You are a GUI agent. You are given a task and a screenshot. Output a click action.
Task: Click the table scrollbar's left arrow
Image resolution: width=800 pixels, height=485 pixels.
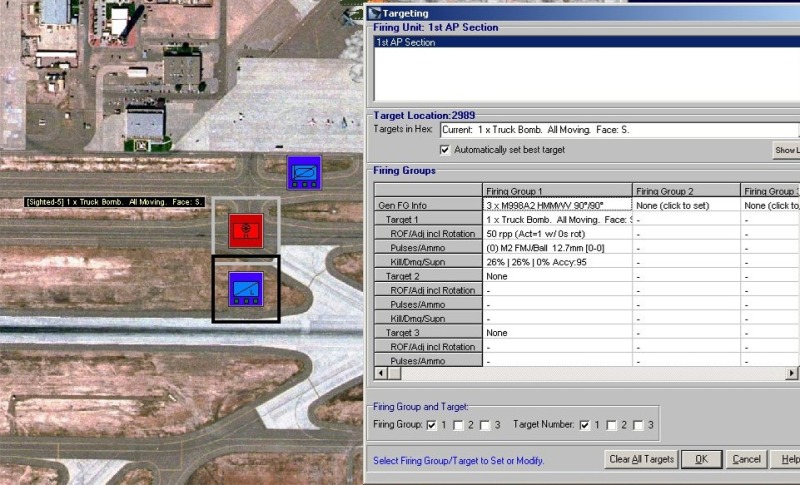coord(381,373)
